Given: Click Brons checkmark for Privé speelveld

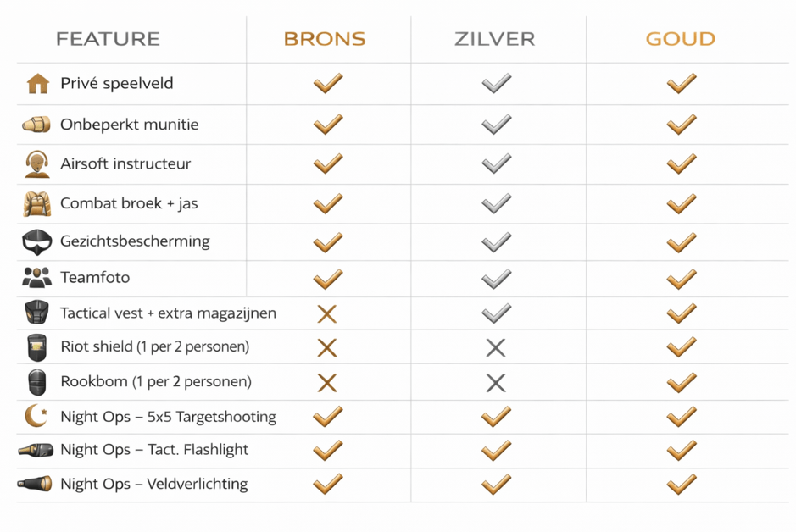Looking at the screenshot, I should coord(327,83).
